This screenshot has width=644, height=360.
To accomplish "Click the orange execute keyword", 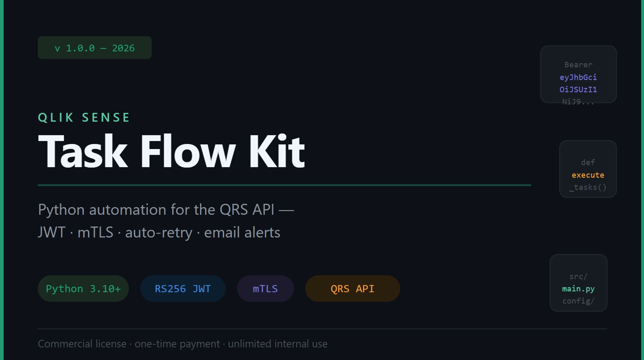I will [x=588, y=175].
